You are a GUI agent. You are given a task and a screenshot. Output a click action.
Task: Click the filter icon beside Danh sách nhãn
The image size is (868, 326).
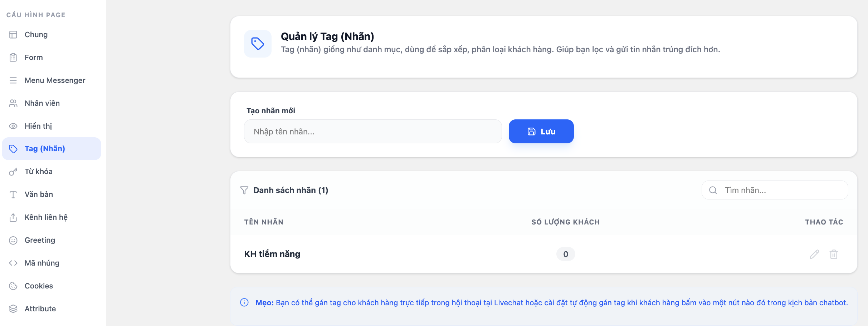(x=244, y=190)
